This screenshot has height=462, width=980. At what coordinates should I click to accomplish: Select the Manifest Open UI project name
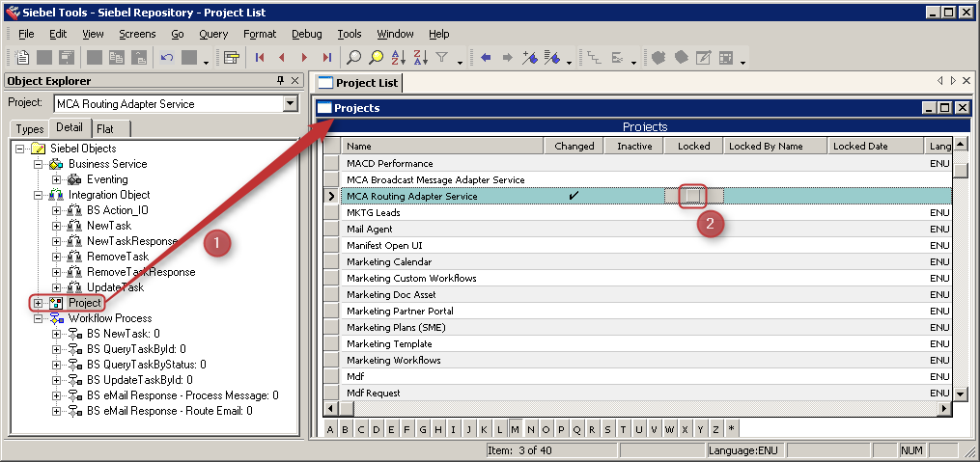pyautogui.click(x=384, y=245)
